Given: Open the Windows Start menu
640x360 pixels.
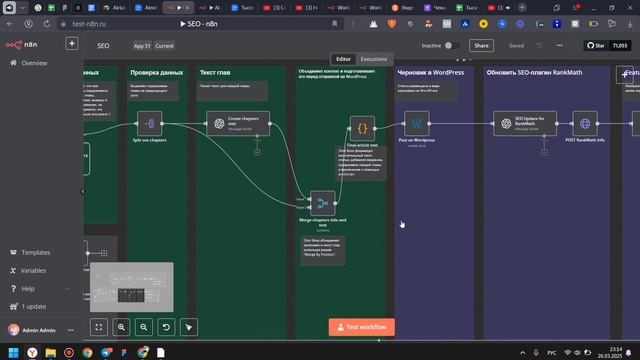Looking at the screenshot, I should 13,353.
